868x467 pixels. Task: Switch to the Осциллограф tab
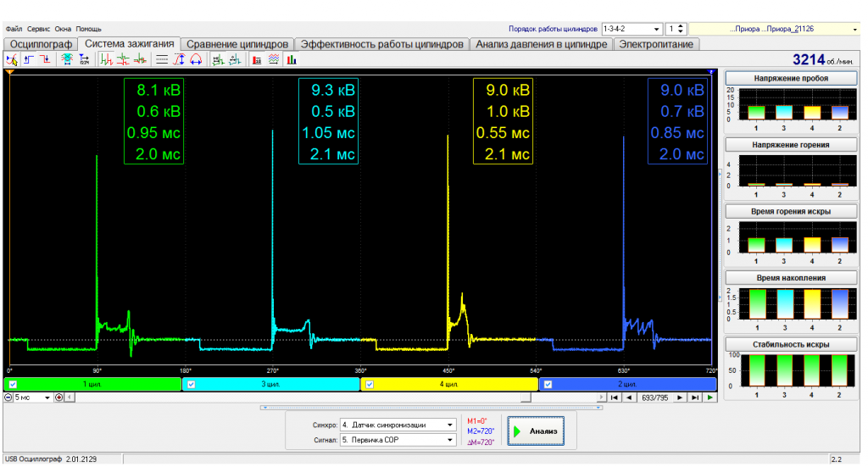[41, 44]
